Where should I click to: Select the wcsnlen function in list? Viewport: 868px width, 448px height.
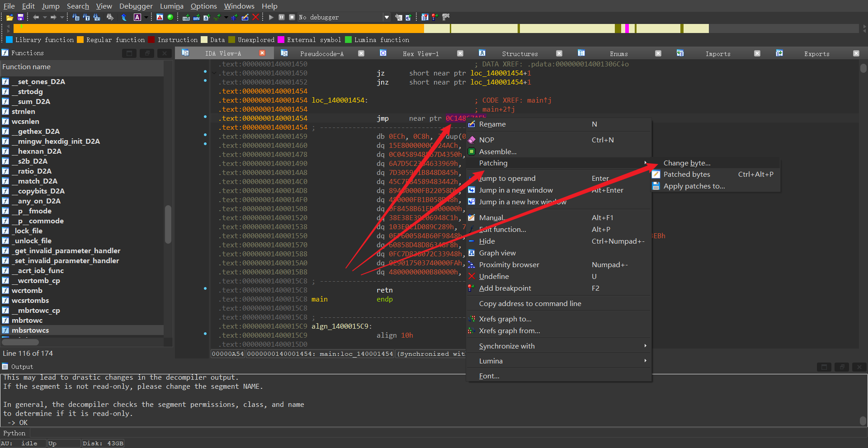(x=82, y=121)
